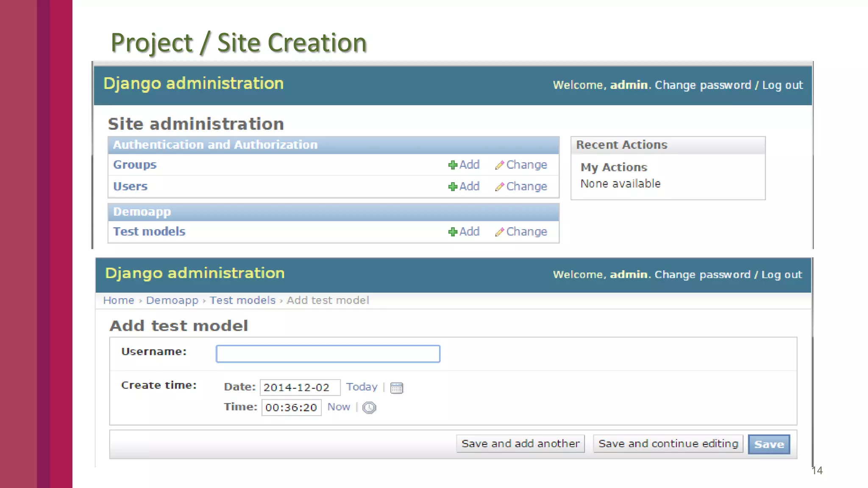
Task: Click Save and add another
Action: tap(520, 444)
